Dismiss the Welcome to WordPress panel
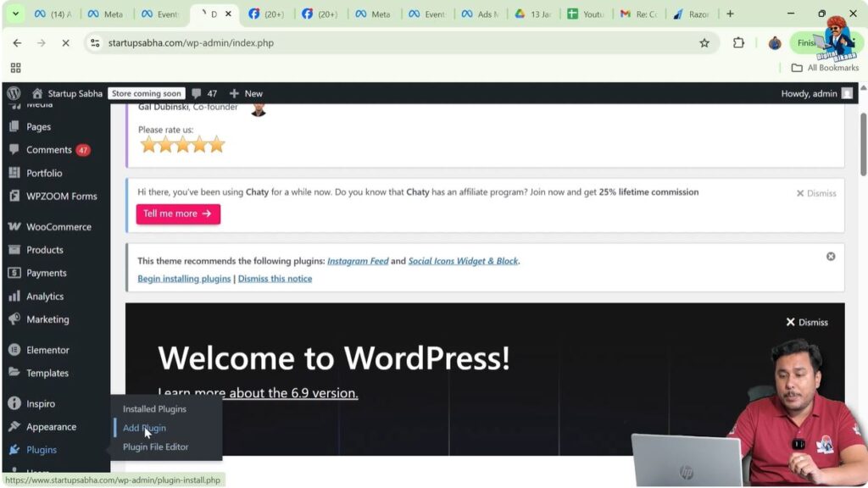 807,322
